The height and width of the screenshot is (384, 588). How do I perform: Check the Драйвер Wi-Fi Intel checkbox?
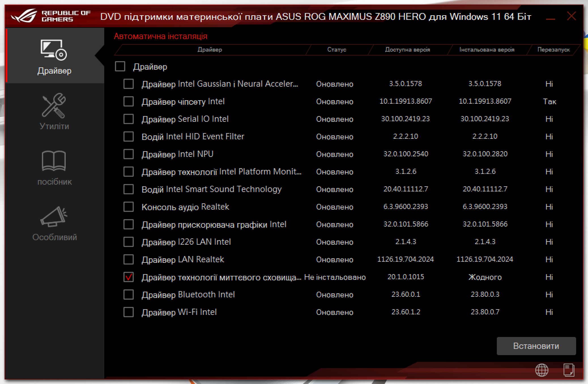(x=129, y=312)
